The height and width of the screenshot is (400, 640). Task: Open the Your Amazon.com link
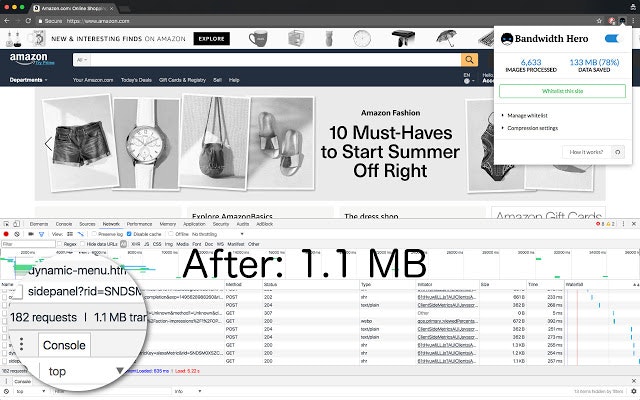pos(93,80)
